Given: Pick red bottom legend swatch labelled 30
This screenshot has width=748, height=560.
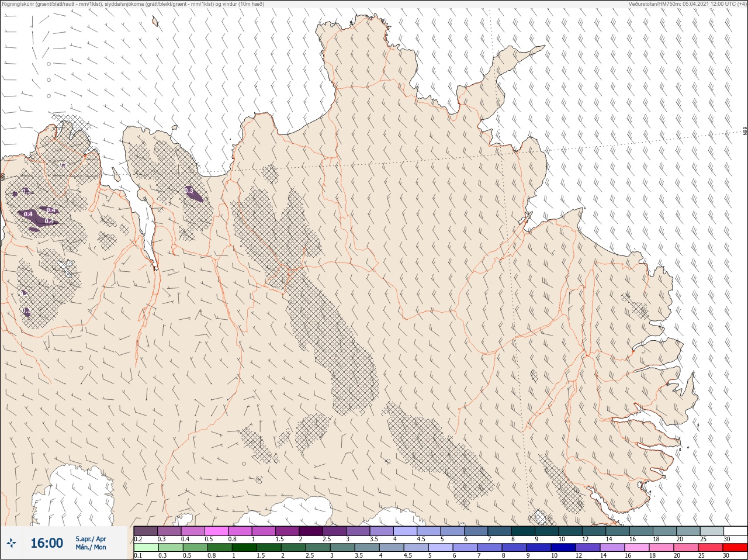Looking at the screenshot, I should [x=736, y=548].
